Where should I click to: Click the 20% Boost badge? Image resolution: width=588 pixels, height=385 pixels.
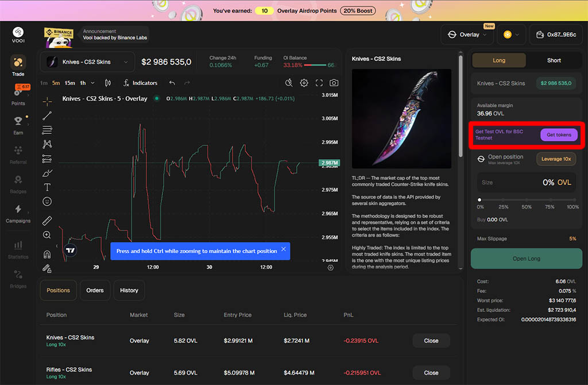pyautogui.click(x=358, y=11)
